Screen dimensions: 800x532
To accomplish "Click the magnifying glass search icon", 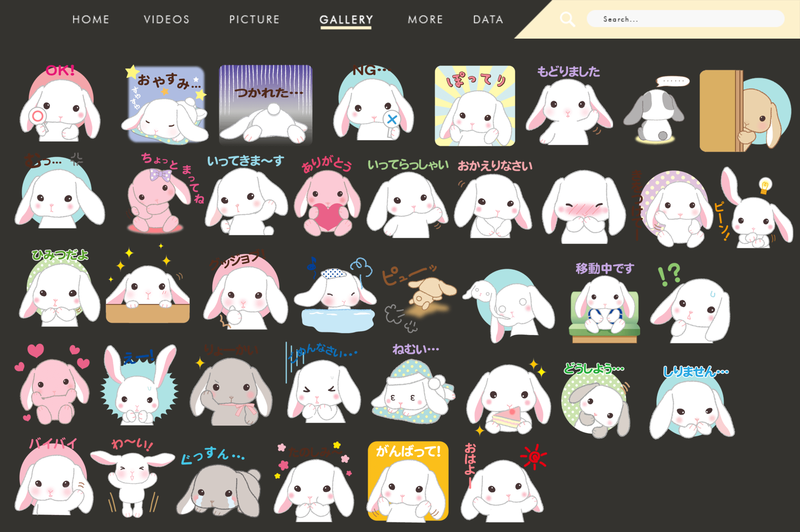I will coord(567,19).
